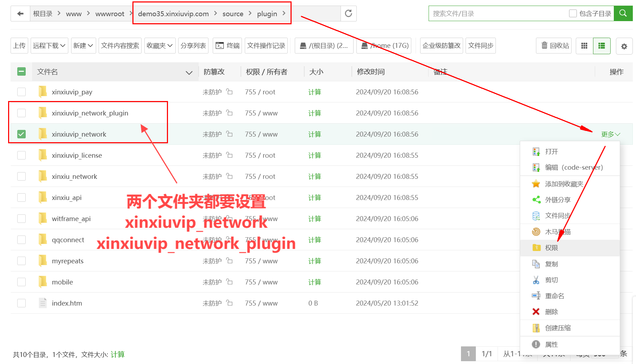The width and height of the screenshot is (636, 364).
Task: Jump to /(根目录) disk shortcut
Action: click(x=324, y=45)
